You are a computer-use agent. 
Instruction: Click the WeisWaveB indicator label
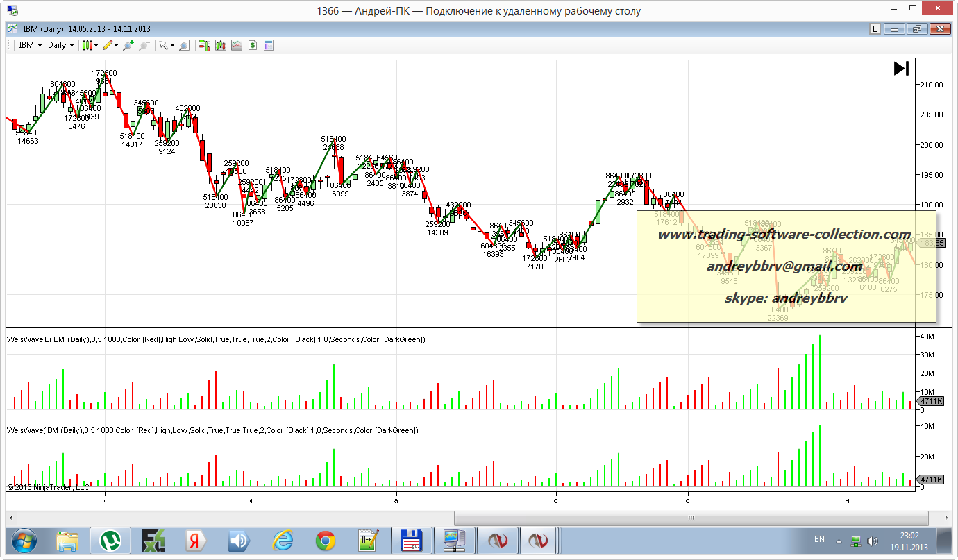pos(215,339)
